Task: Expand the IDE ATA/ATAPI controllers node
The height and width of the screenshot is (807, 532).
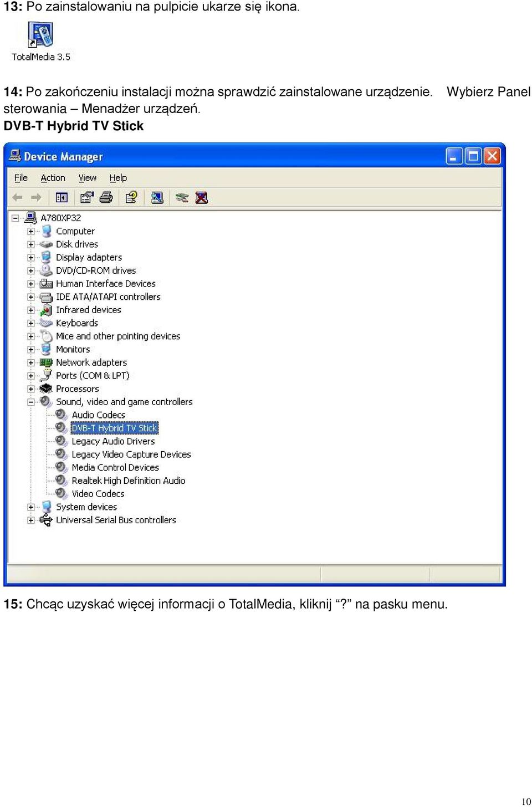Action: pos(31,297)
